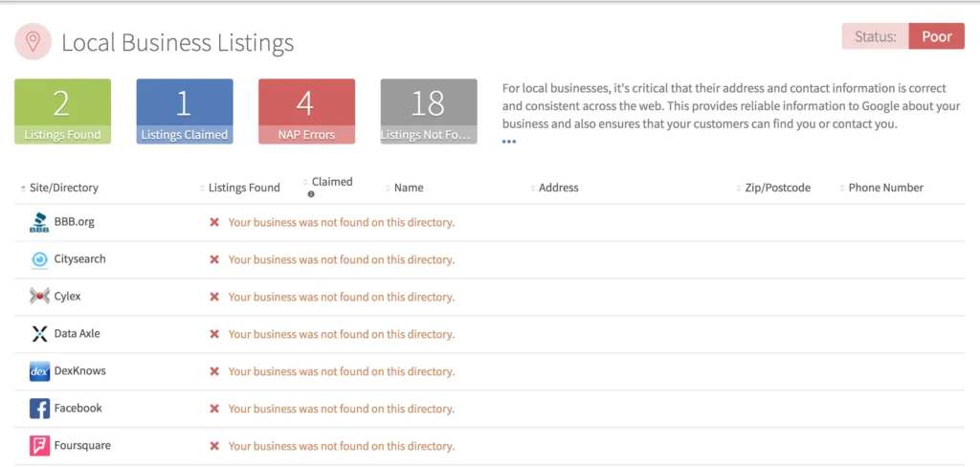980x467 pixels.
Task: Sort table by Listings Found column
Action: pyautogui.click(x=243, y=189)
